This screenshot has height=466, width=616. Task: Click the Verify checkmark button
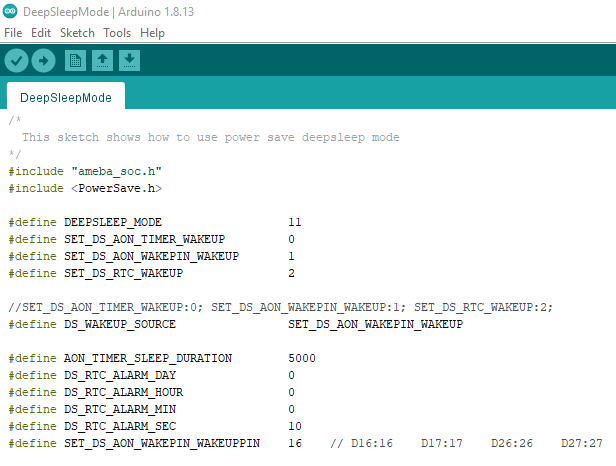(x=16, y=61)
